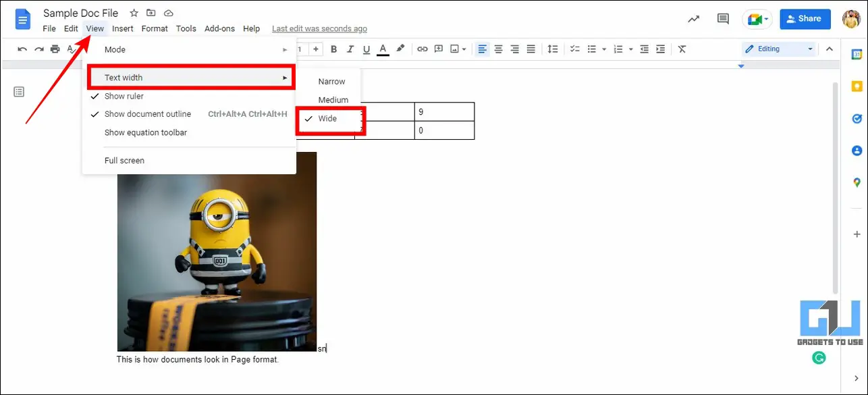Open the Format menu
The height and width of the screenshot is (395, 868).
(x=155, y=28)
